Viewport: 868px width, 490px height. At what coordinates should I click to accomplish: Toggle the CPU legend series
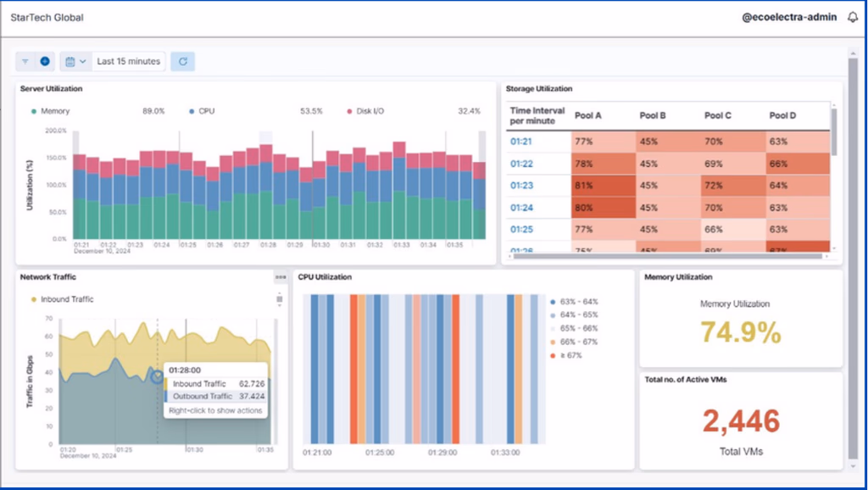pos(202,111)
